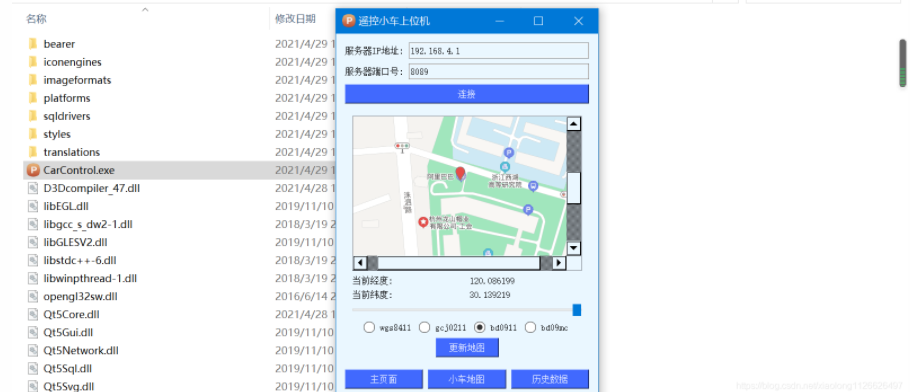This screenshot has height=392, width=910.
Task: Select the bd0911 coordinate radio button
Action: pyautogui.click(x=479, y=328)
